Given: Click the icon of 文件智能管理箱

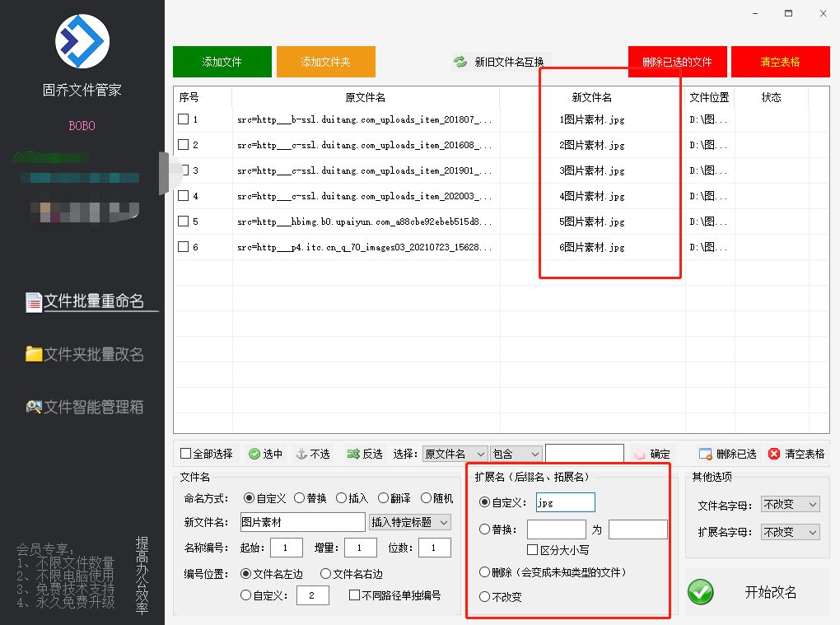Looking at the screenshot, I should click(34, 407).
